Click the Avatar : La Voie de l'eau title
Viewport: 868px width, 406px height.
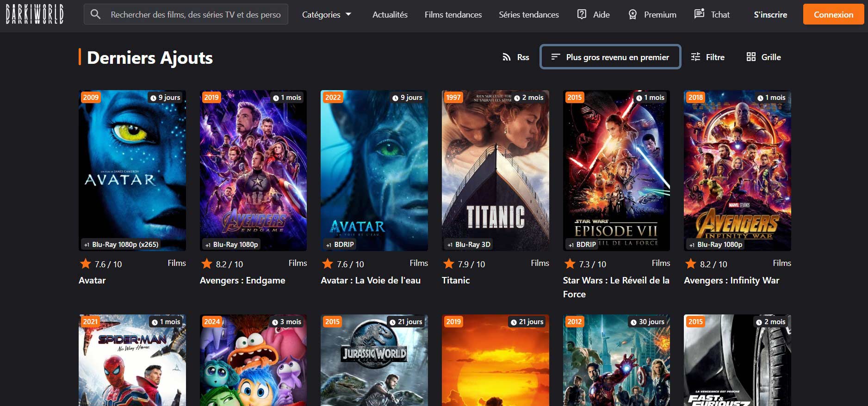coord(371,280)
